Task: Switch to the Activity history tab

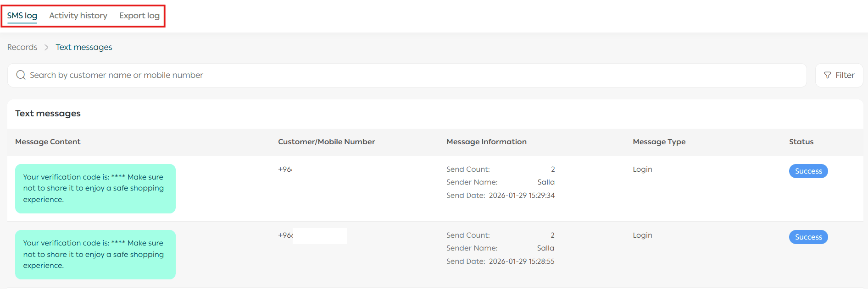Action: pyautogui.click(x=78, y=16)
